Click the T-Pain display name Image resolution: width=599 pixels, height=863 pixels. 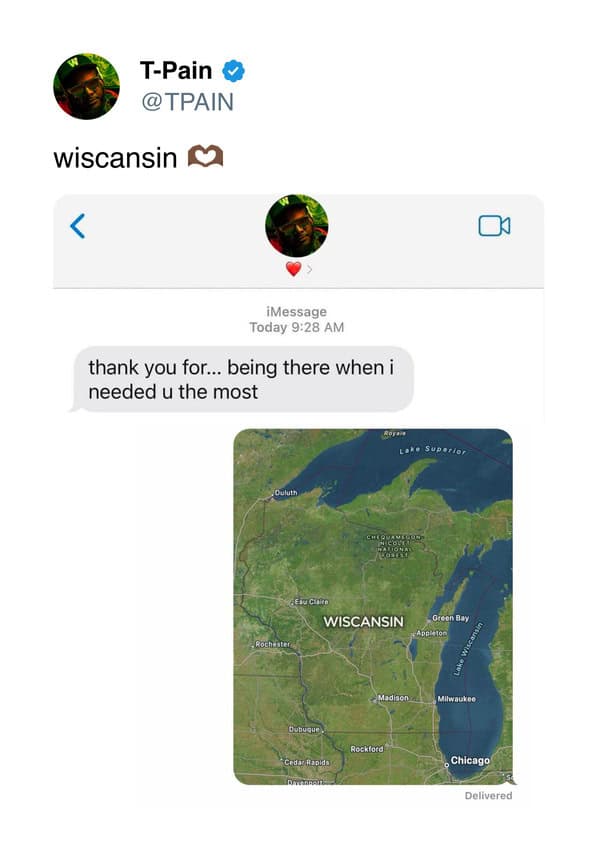[176, 70]
